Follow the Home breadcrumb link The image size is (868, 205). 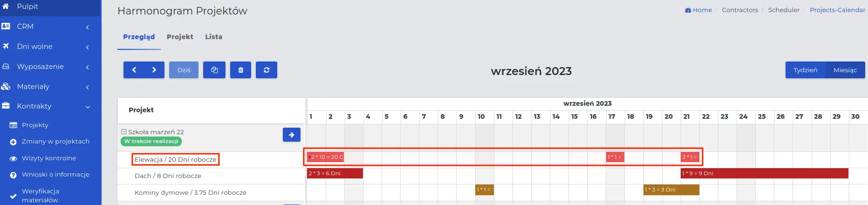point(698,10)
